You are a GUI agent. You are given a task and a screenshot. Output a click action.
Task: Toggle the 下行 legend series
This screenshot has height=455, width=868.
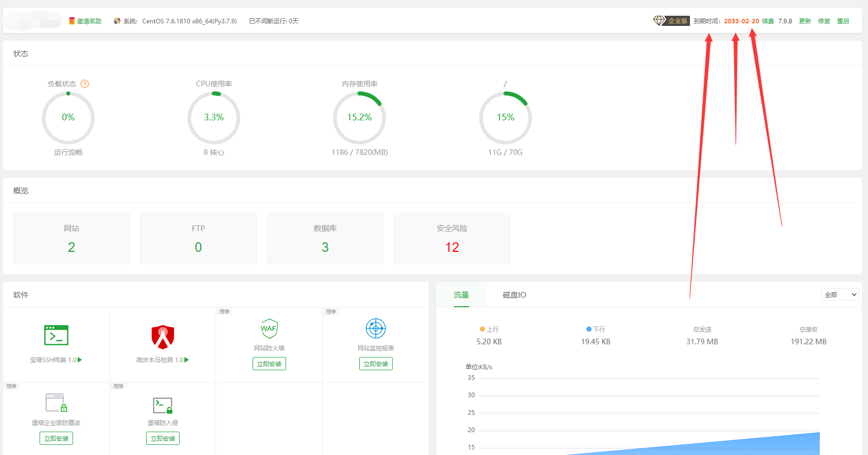[x=596, y=329]
